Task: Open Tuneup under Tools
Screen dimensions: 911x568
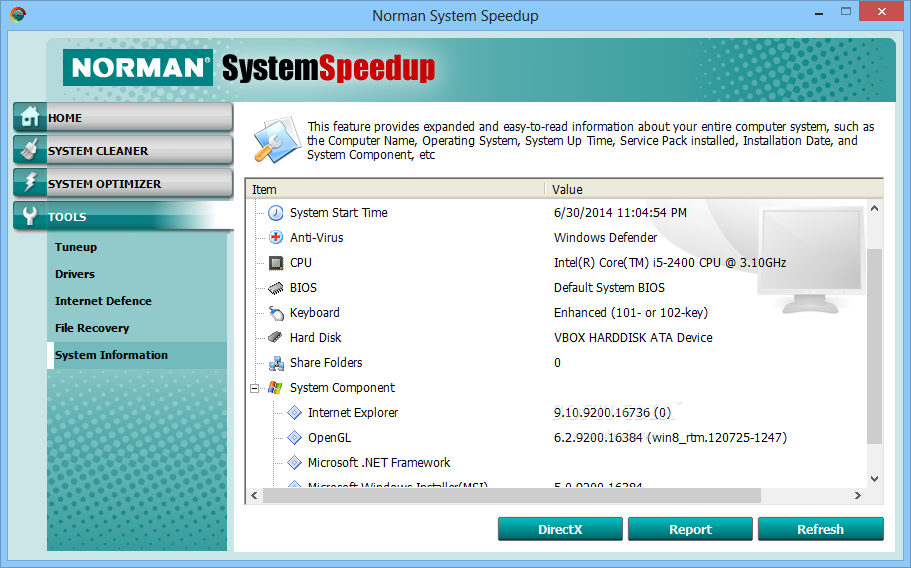Action: (x=76, y=247)
